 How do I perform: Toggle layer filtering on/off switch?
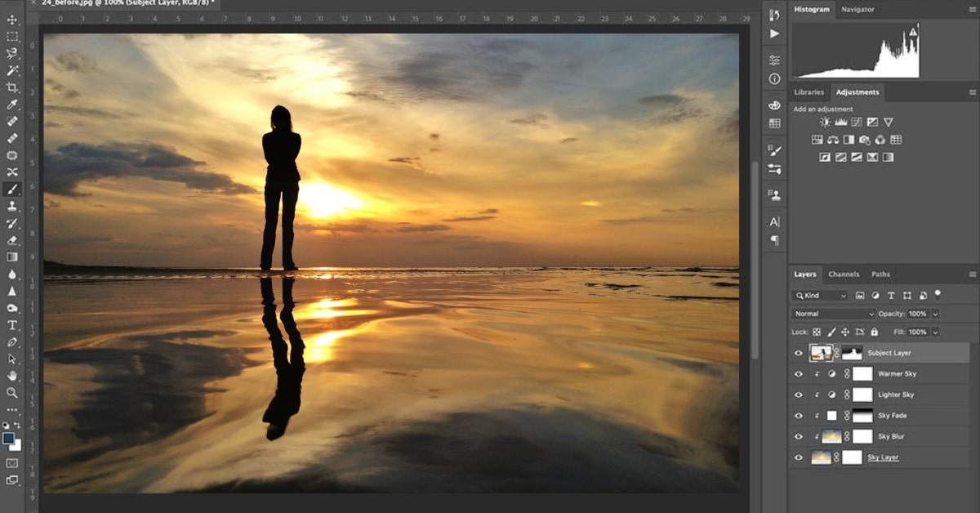tap(938, 295)
